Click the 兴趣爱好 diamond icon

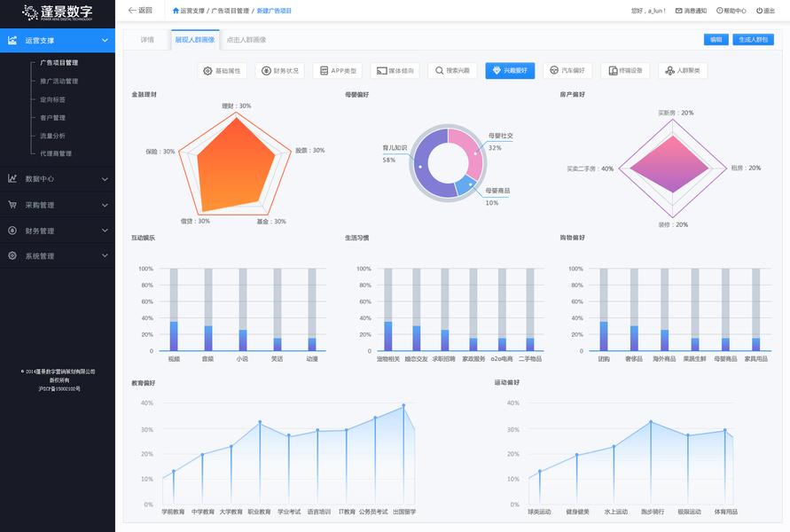pos(497,71)
